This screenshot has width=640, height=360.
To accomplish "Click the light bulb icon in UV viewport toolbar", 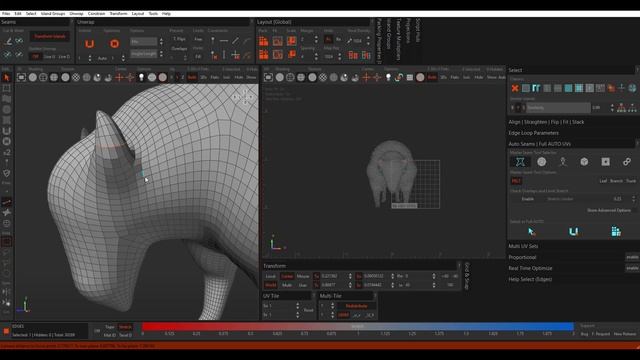I will pyautogui.click(x=388, y=77).
